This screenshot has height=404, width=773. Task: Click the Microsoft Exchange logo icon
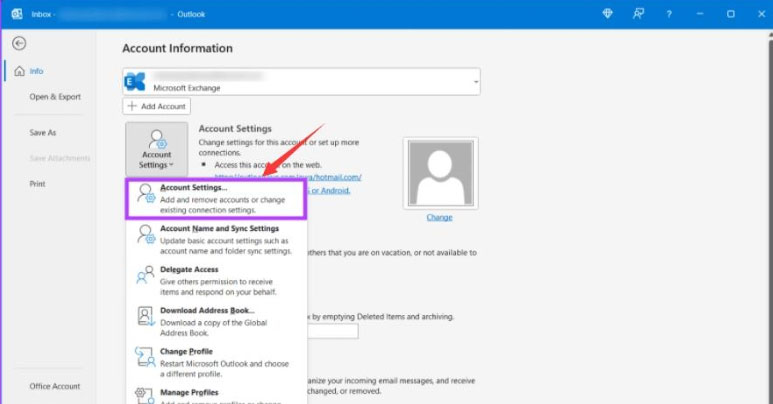click(135, 82)
